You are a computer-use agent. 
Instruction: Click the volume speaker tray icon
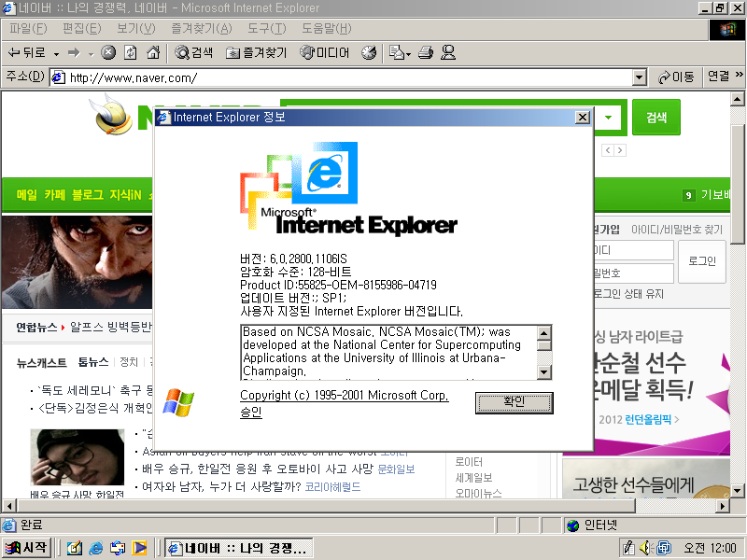click(x=645, y=548)
